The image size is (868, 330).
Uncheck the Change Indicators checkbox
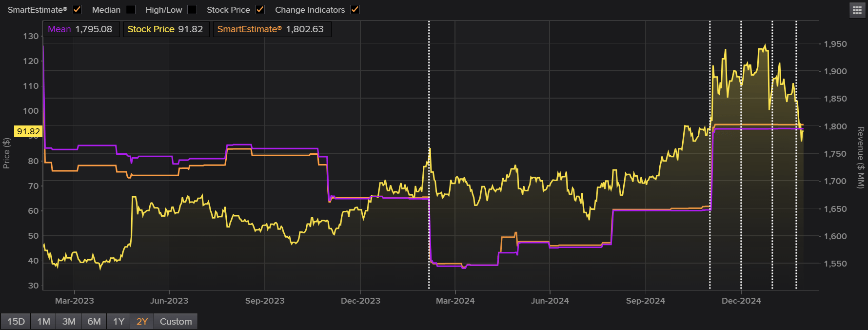[x=355, y=10]
